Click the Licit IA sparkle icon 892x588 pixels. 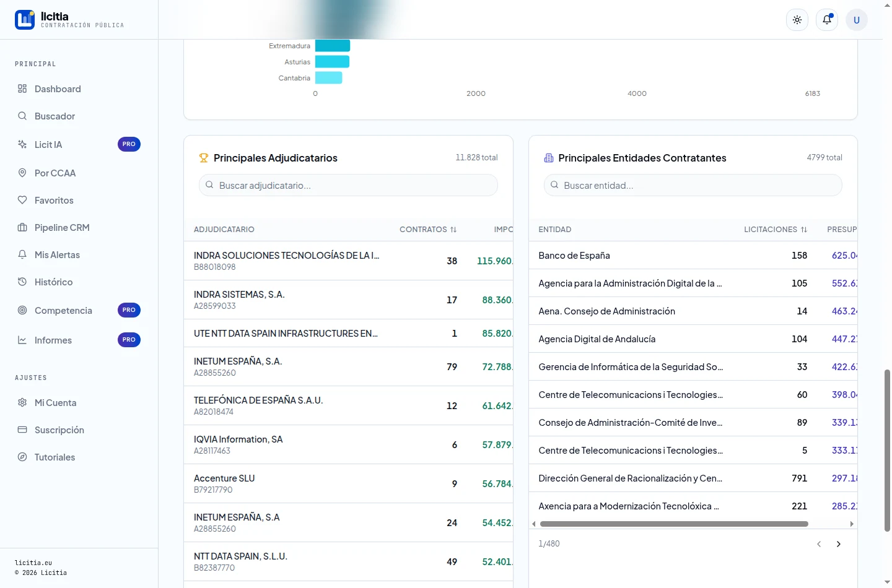coord(22,144)
